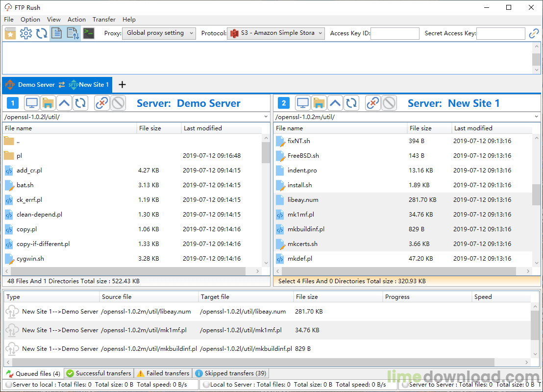Image resolution: width=543 pixels, height=392 pixels.
Task: Expand the Demo Server path dropdown
Action: (x=266, y=117)
